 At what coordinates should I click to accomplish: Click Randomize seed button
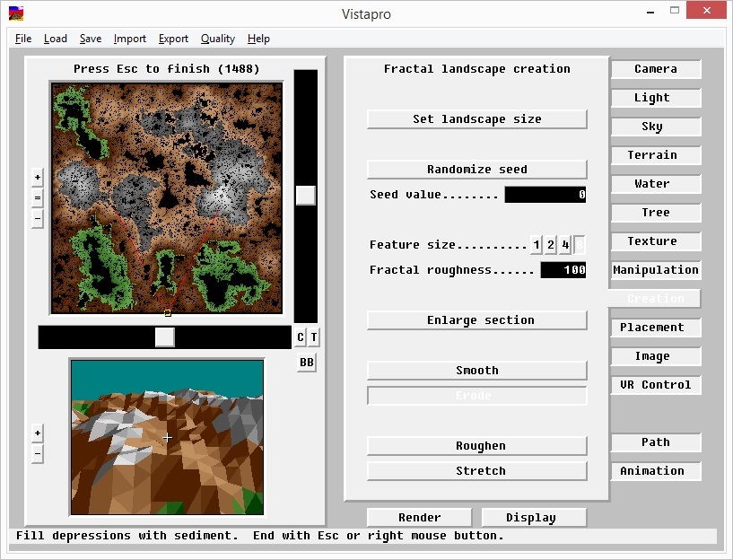(476, 170)
